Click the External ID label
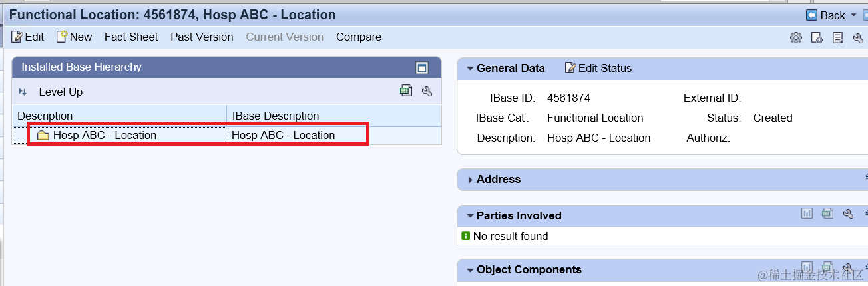Screen dimensions: 868x286 tap(712, 98)
